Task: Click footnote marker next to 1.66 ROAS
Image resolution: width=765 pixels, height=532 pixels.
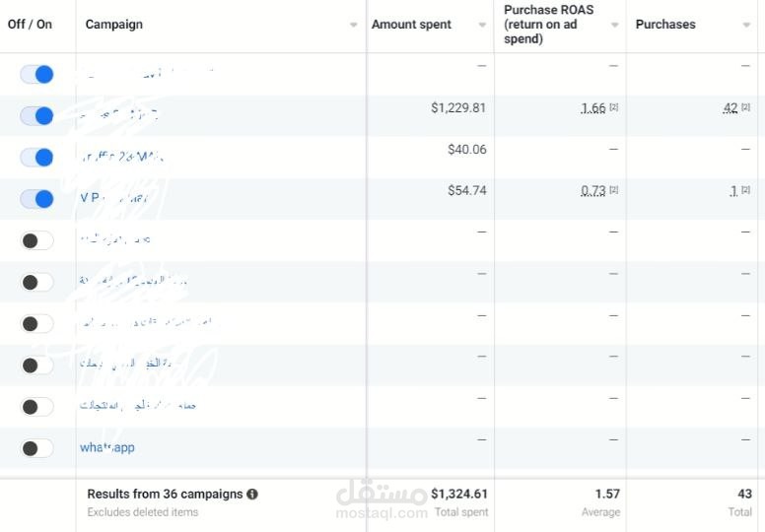Action: (x=613, y=107)
